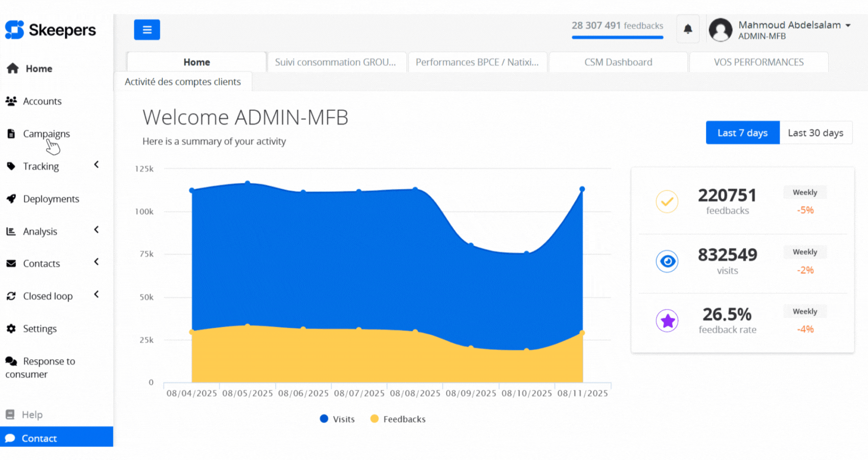Click the Deployments rocket icon
The height and width of the screenshot is (460, 868).
[11, 199]
